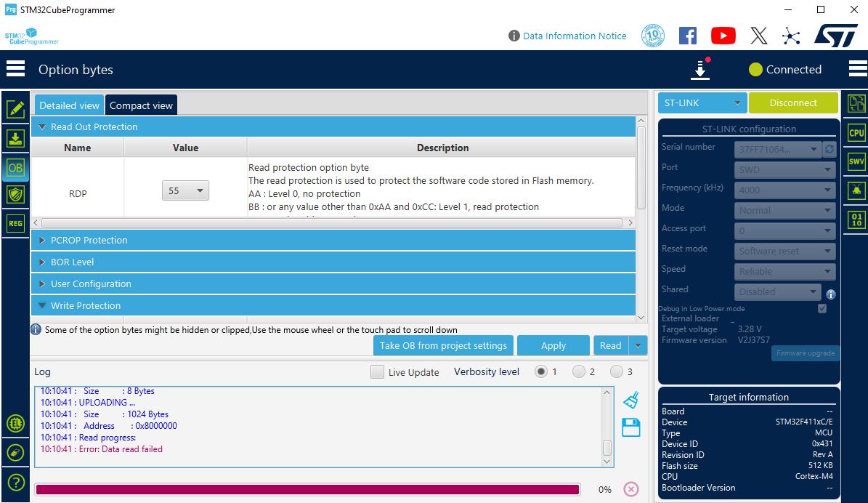Expand the PCROP Protection section
This screenshot has height=503, width=868.
(89, 240)
